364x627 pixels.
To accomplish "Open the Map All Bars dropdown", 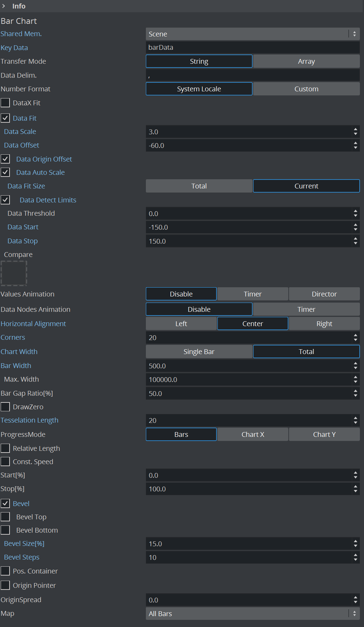I will point(252,613).
